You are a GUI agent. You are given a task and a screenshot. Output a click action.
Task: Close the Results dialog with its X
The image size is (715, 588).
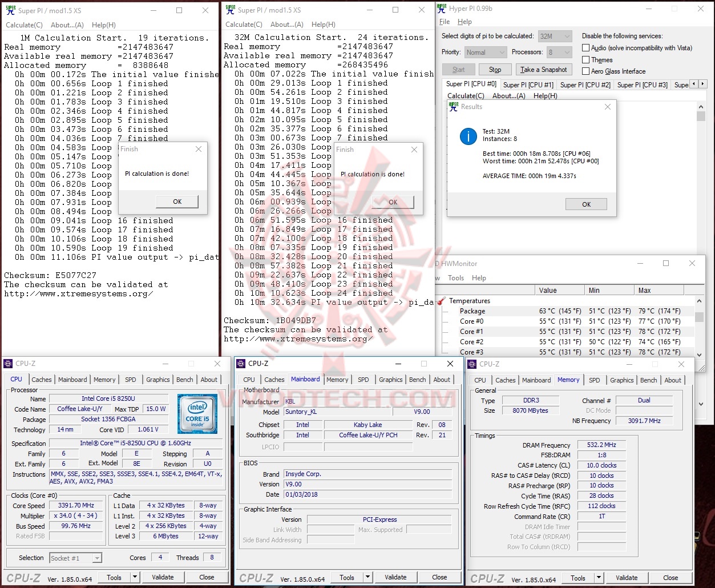pos(608,107)
